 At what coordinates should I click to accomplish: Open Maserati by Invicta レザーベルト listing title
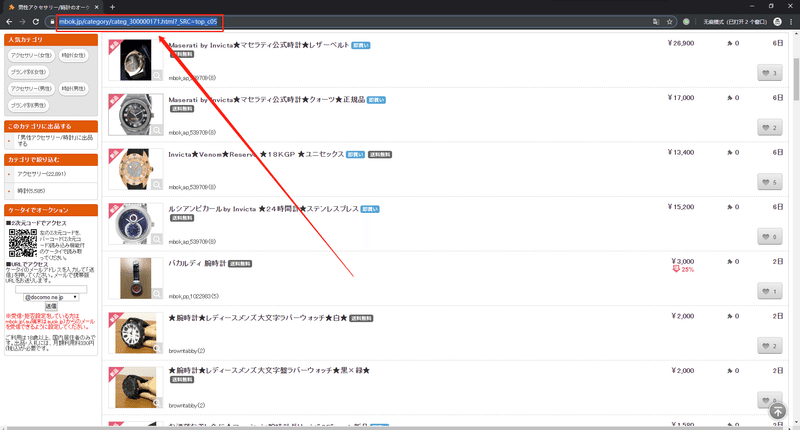coord(259,45)
